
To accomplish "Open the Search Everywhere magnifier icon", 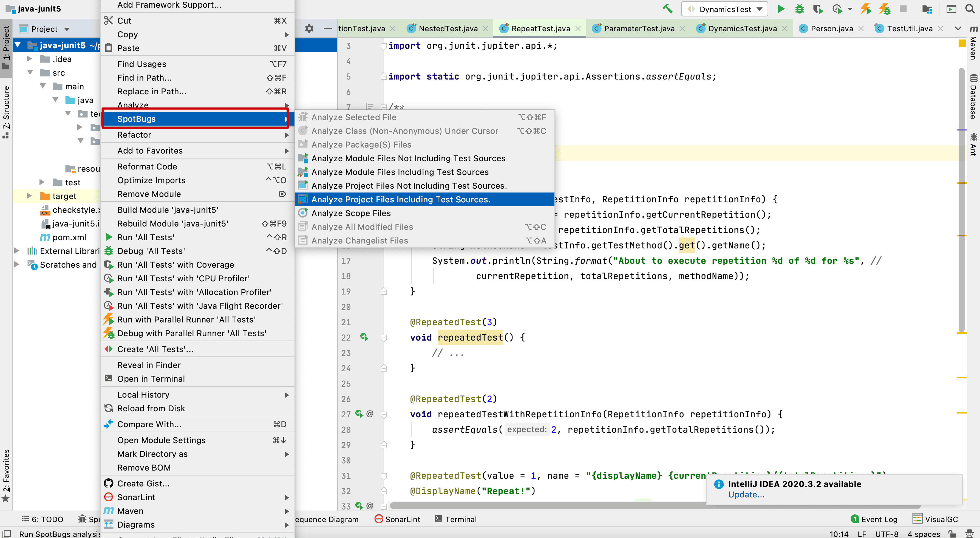I will [970, 9].
